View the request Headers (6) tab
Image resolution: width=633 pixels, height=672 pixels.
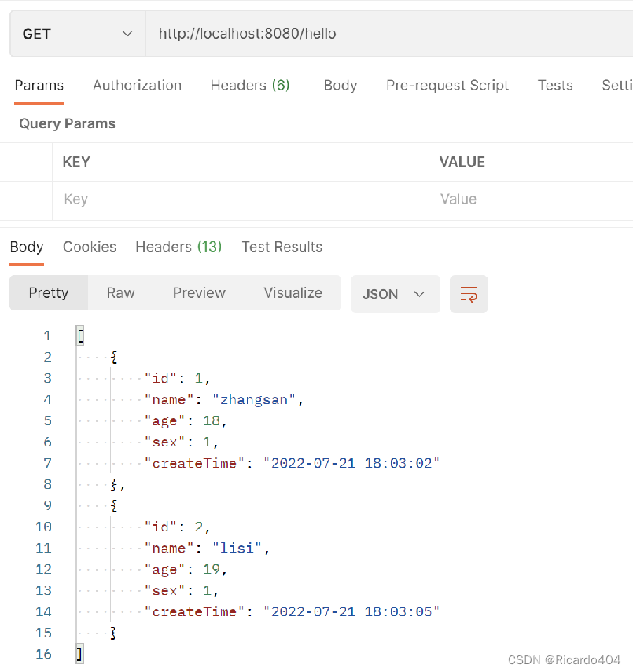coord(250,86)
